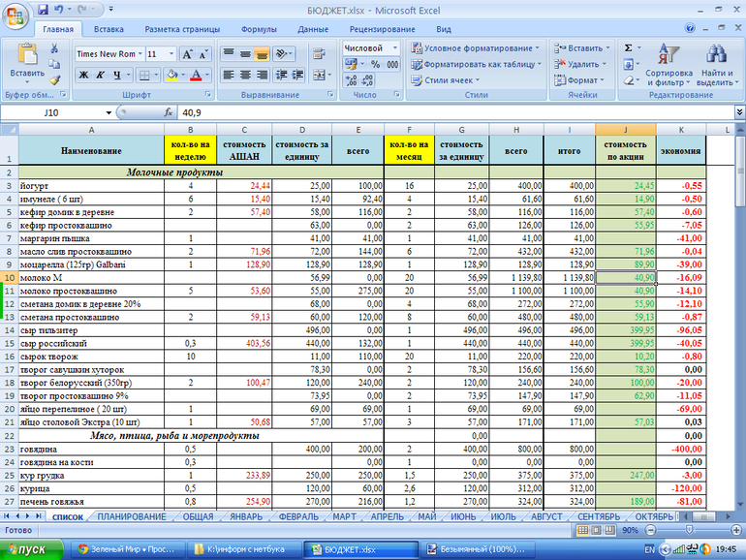Decrease decimal places
This screenshot has height=560, width=746.
[x=367, y=80]
